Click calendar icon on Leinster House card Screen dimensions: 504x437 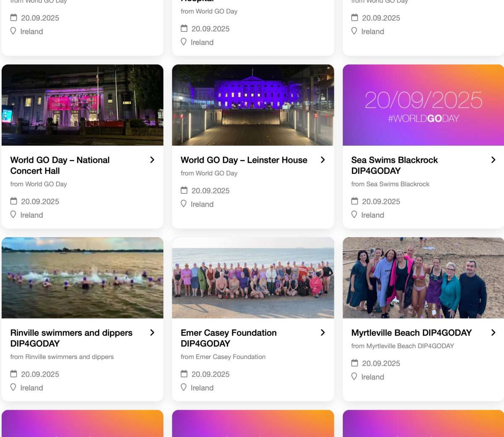pos(184,190)
